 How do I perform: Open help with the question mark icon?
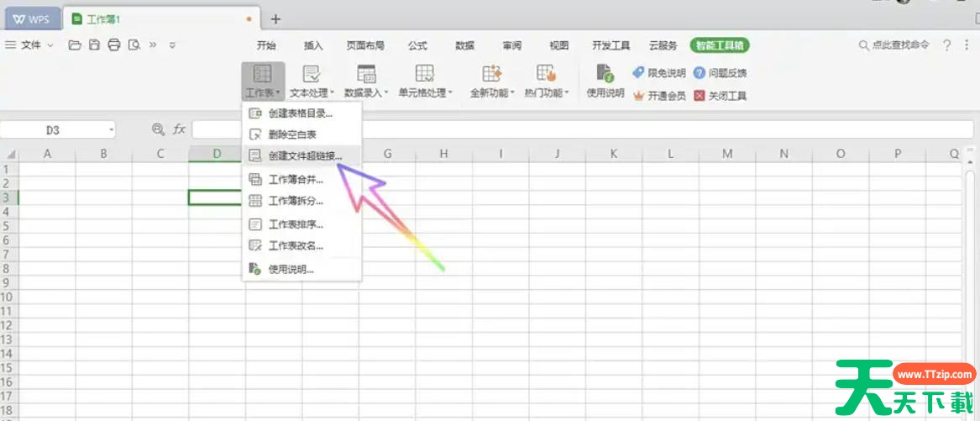[x=947, y=45]
